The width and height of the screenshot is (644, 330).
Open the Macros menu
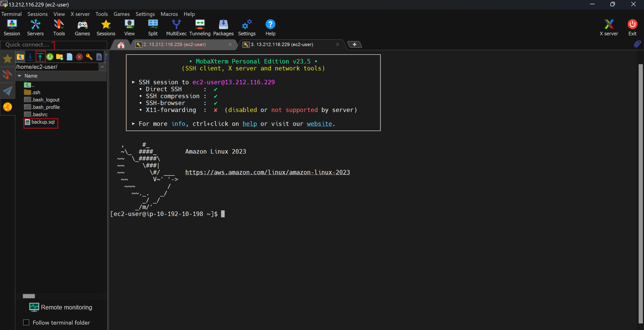pyautogui.click(x=169, y=14)
